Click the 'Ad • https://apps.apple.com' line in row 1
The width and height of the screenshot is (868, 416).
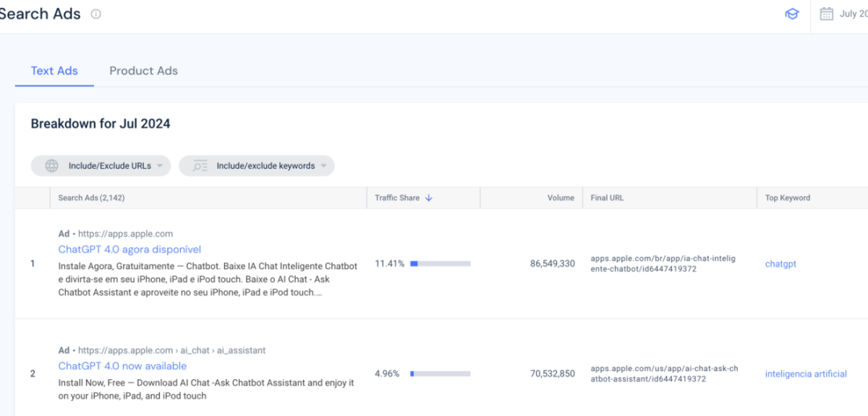coord(116,234)
